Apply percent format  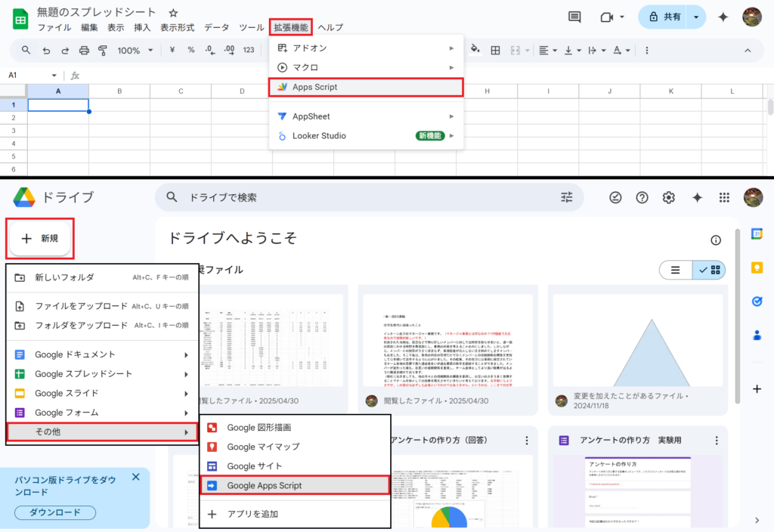coord(191,50)
